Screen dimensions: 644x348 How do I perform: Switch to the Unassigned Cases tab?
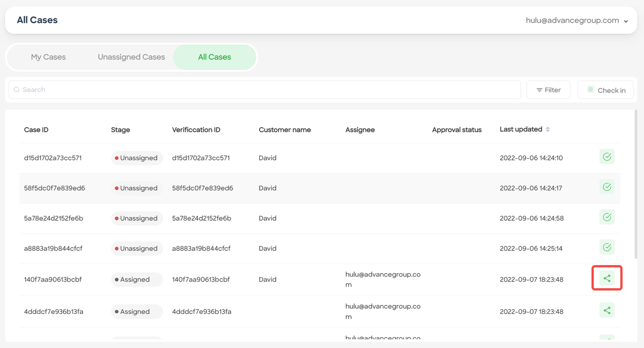[131, 57]
